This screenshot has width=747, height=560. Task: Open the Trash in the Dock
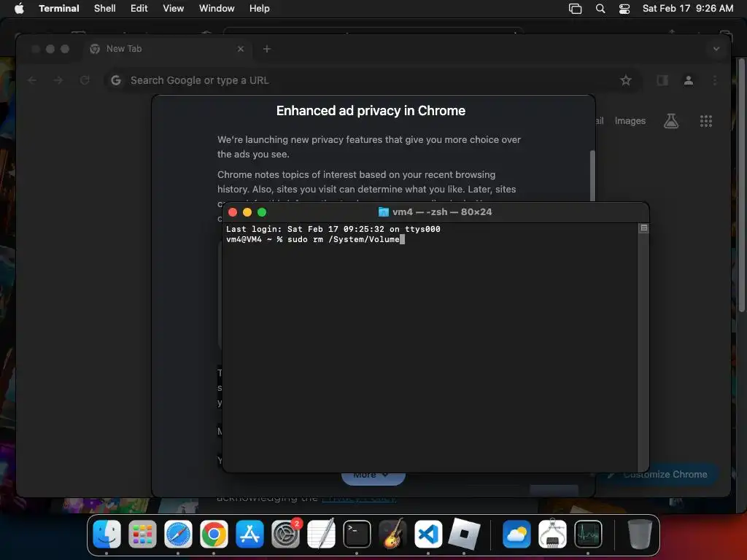pos(639,534)
